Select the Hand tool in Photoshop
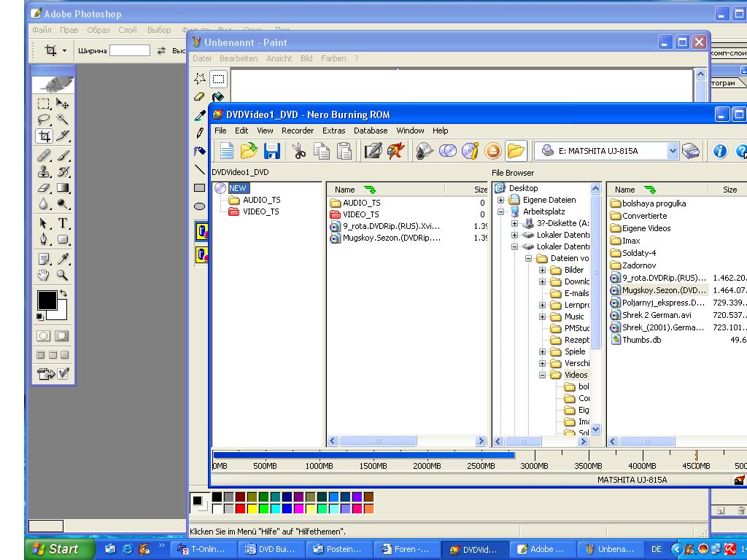Image resolution: width=747 pixels, height=560 pixels. click(x=44, y=275)
